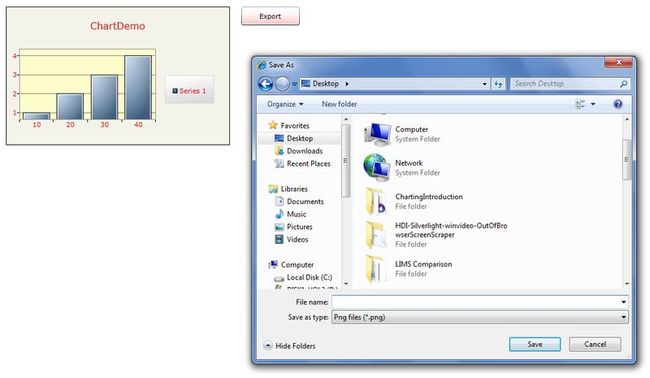Click the tallest bar above 40
Viewport: 650px width, 378px height.
(x=138, y=88)
